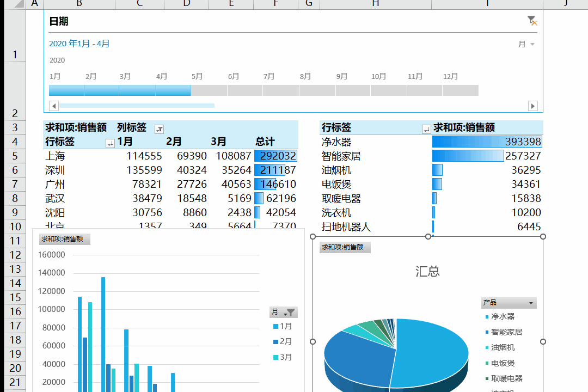
Task: Select the 净水器 legend color marker
Action: (x=486, y=316)
